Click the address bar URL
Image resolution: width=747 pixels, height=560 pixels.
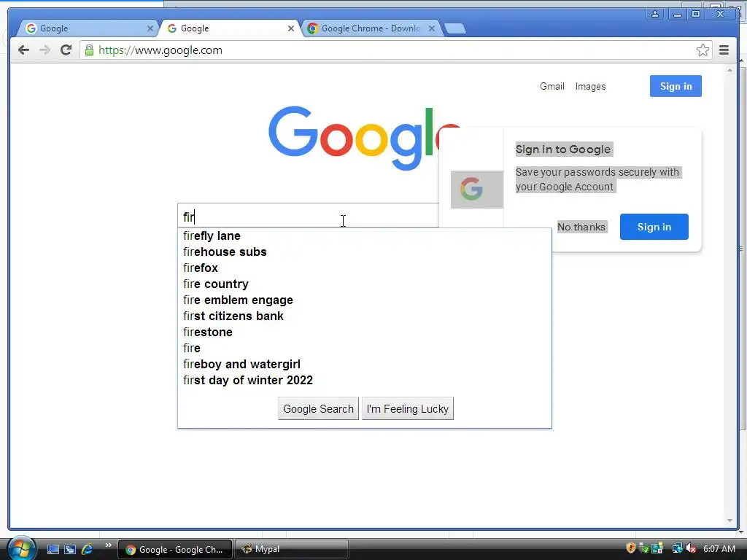click(160, 50)
